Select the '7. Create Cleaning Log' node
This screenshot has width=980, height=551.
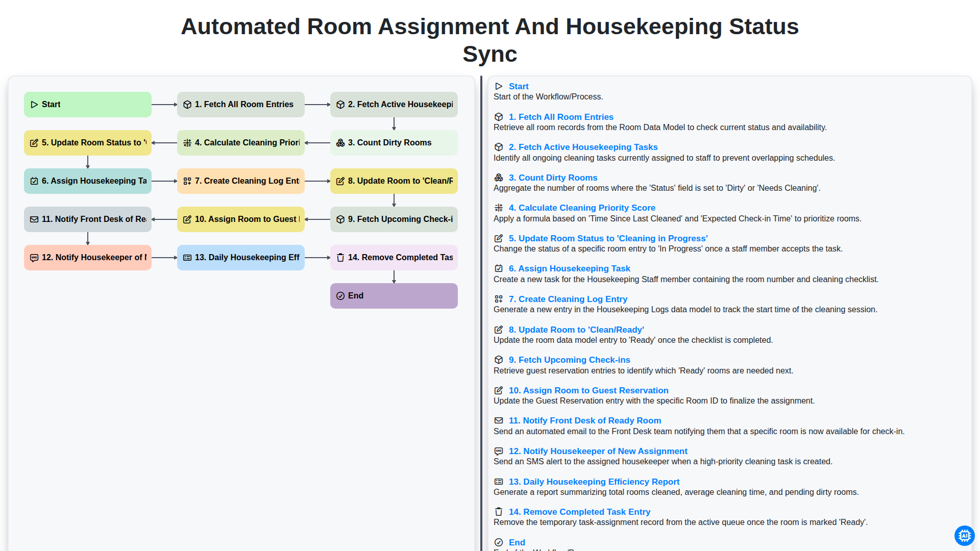point(241,181)
